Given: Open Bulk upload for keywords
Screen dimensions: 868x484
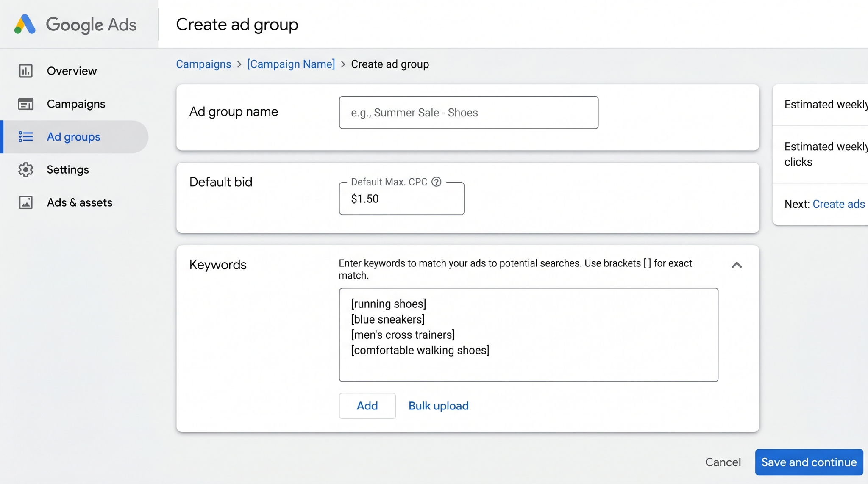Looking at the screenshot, I should [438, 405].
